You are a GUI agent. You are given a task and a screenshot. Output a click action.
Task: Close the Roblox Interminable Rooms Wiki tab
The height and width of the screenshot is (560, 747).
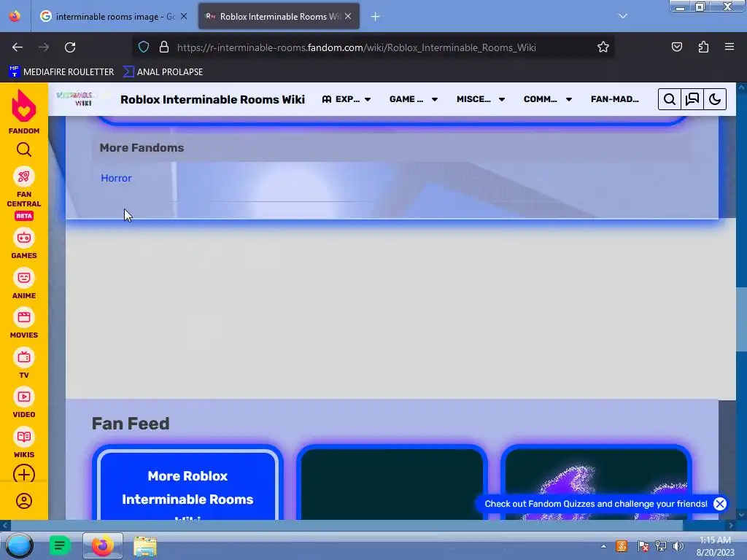click(x=348, y=16)
